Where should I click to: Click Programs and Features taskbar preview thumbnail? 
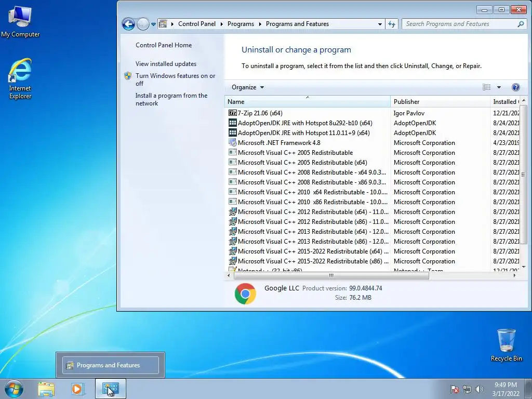111,365
